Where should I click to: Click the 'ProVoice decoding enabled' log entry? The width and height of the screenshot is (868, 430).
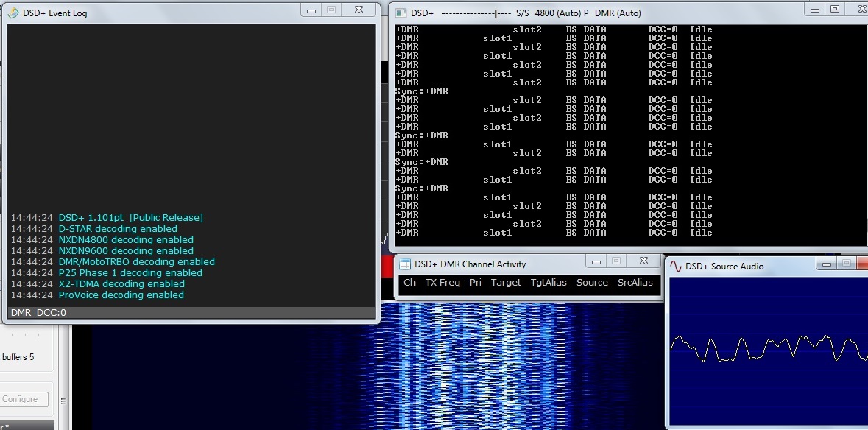[121, 295]
